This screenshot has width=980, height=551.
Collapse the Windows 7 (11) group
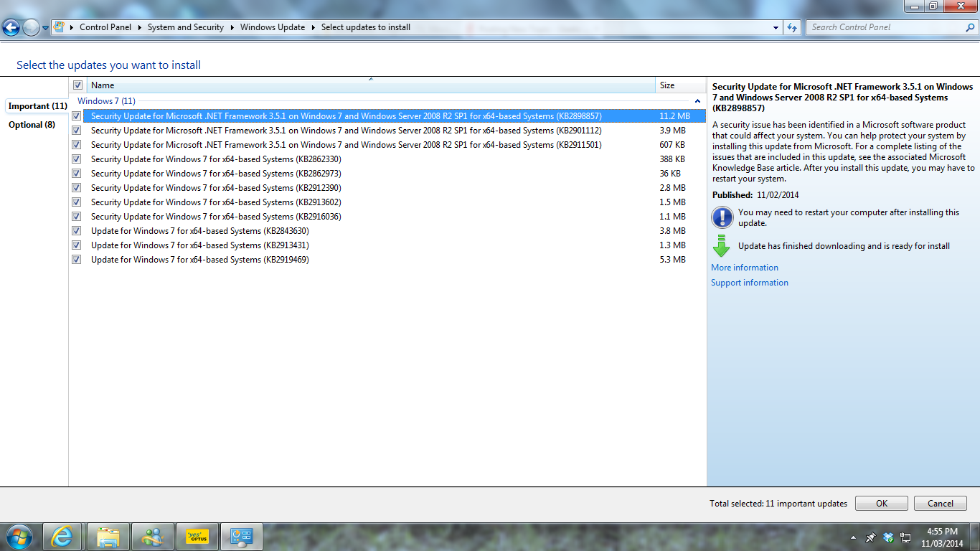(x=697, y=101)
